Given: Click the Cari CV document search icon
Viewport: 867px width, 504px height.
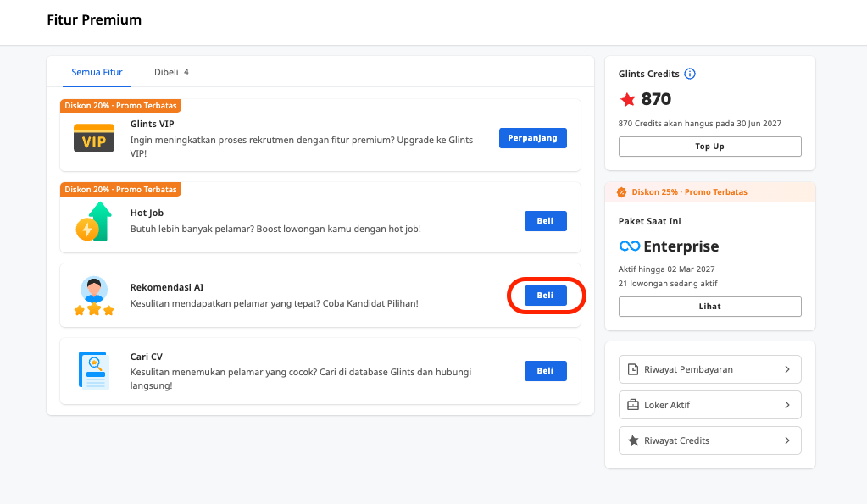Looking at the screenshot, I should (94, 370).
